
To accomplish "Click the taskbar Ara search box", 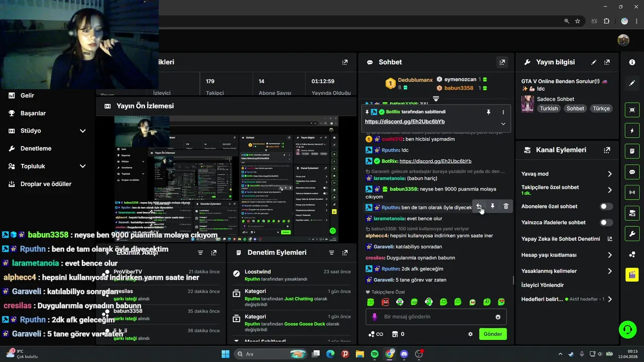I will tap(271, 354).
